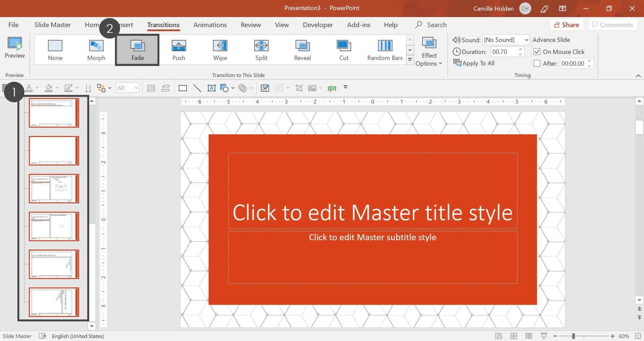Select the Crop tool

(x=299, y=88)
